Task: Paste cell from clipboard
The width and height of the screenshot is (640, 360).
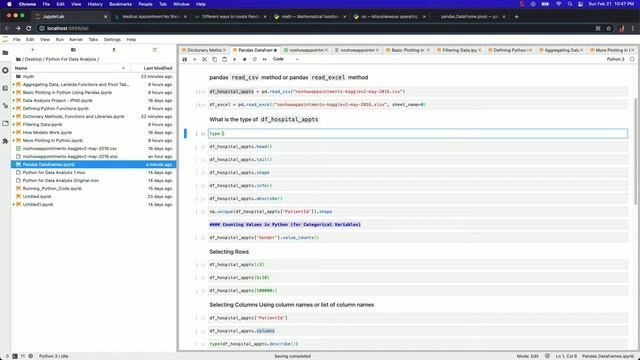Action: tap(224, 59)
